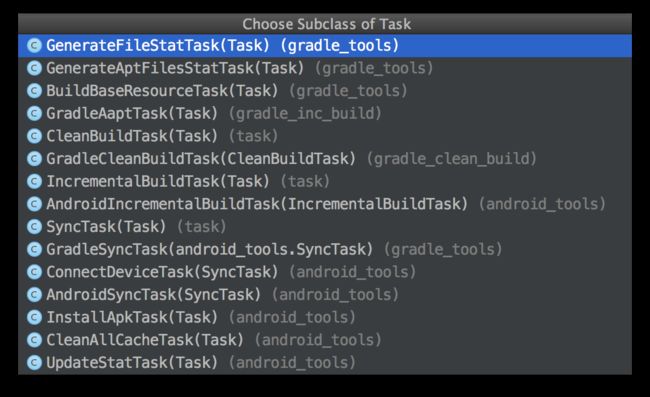Screen dimensions: 650x397
Task: Choose GradleCleanBuildTask(CleanBuildTask) entry
Action: point(325,159)
